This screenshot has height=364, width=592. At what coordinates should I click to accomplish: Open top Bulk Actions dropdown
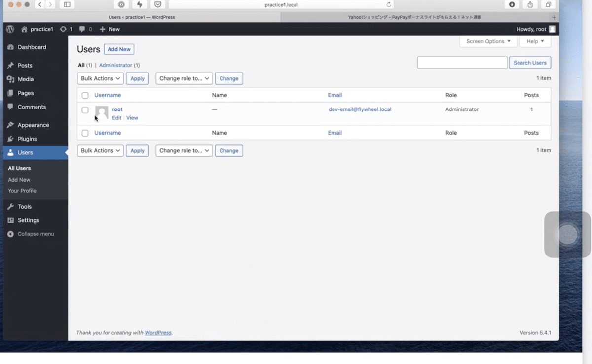click(x=101, y=78)
